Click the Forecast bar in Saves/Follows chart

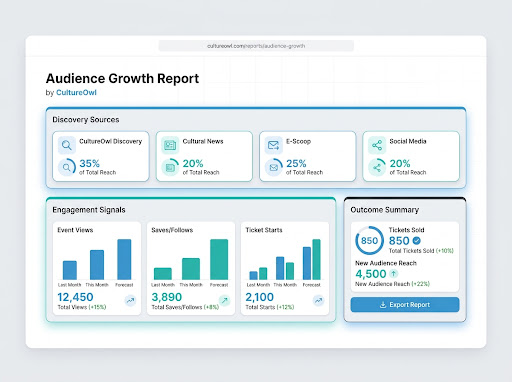219,259
